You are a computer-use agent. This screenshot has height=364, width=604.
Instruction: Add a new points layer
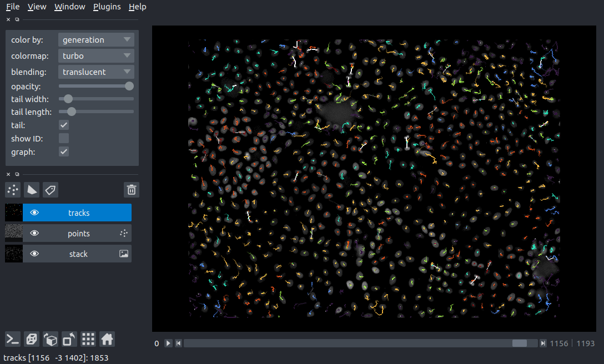point(12,189)
